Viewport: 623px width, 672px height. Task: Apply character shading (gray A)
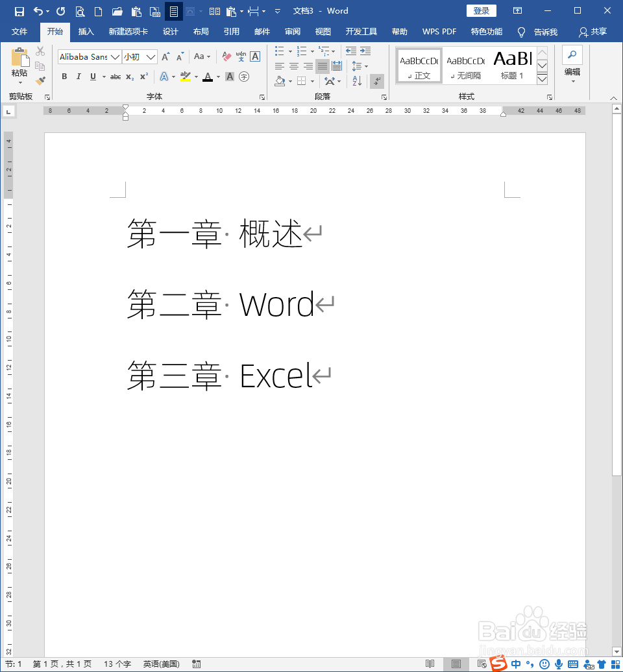pos(230,77)
